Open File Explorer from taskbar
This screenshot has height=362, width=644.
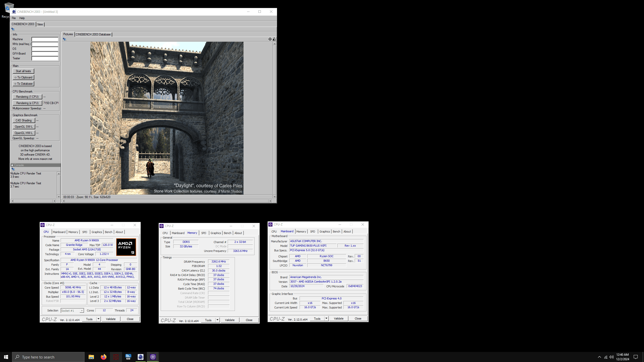click(x=91, y=357)
